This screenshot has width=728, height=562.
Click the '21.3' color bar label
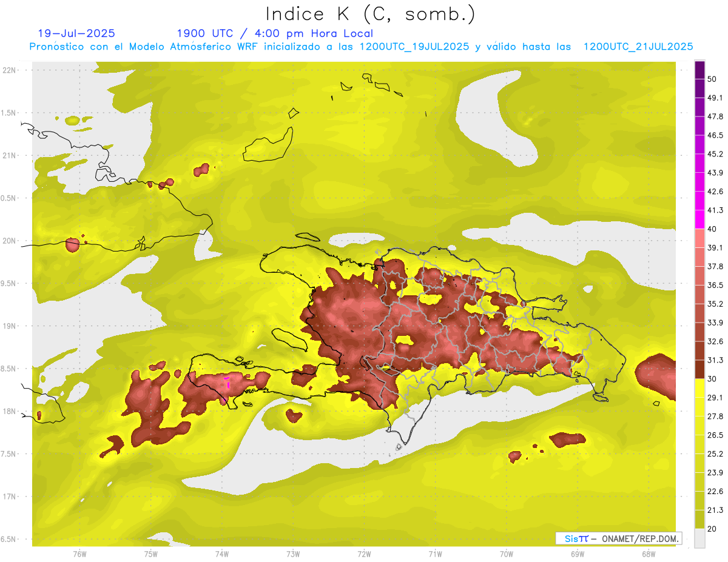(x=715, y=510)
